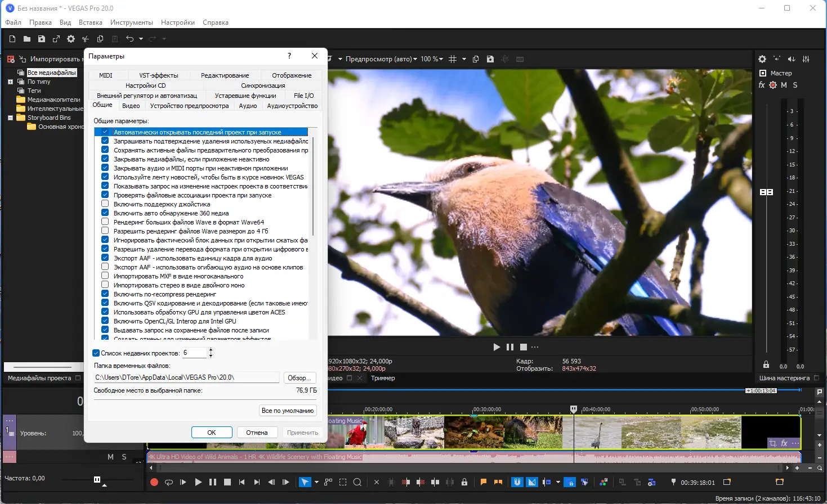Click the red Record button in transport bar

point(154,482)
